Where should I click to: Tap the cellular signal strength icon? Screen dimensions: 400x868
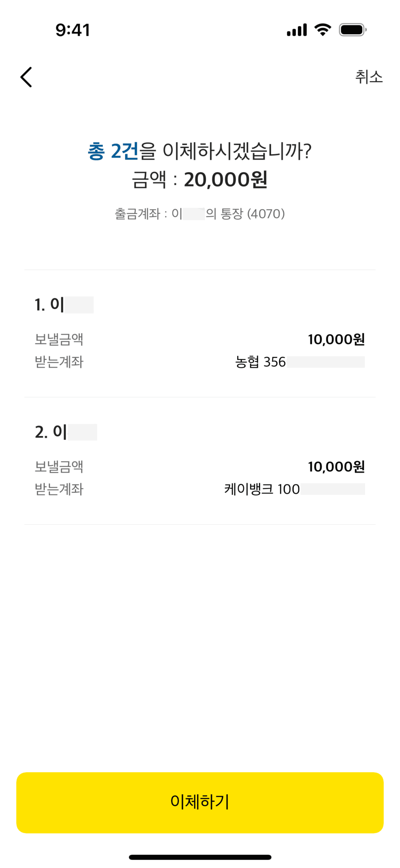pos(297,30)
